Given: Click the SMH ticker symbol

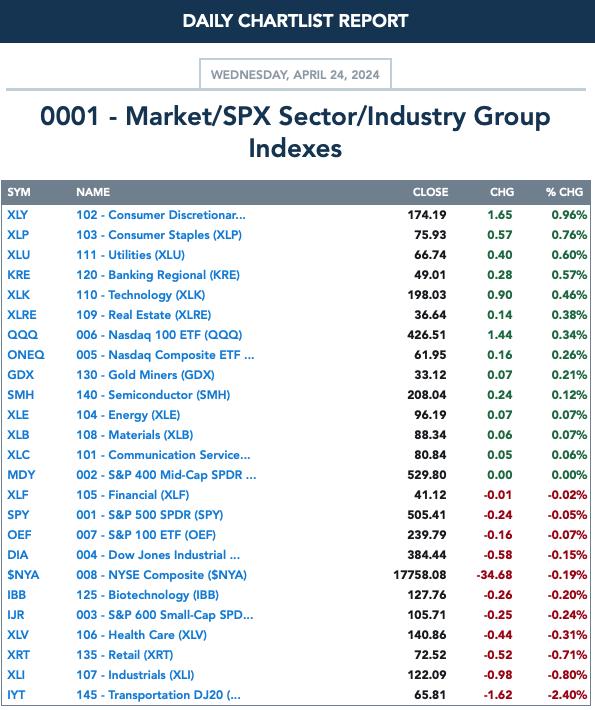Looking at the screenshot, I should tap(20, 395).
